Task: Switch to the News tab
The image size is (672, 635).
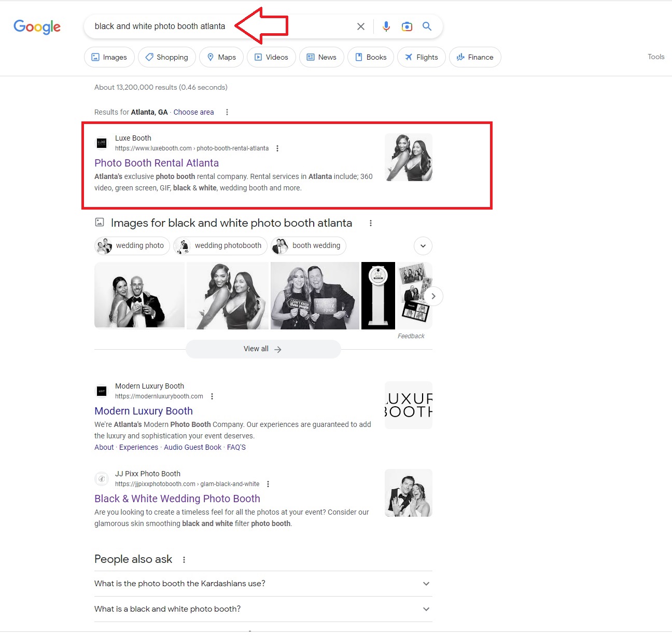Action: [x=321, y=57]
